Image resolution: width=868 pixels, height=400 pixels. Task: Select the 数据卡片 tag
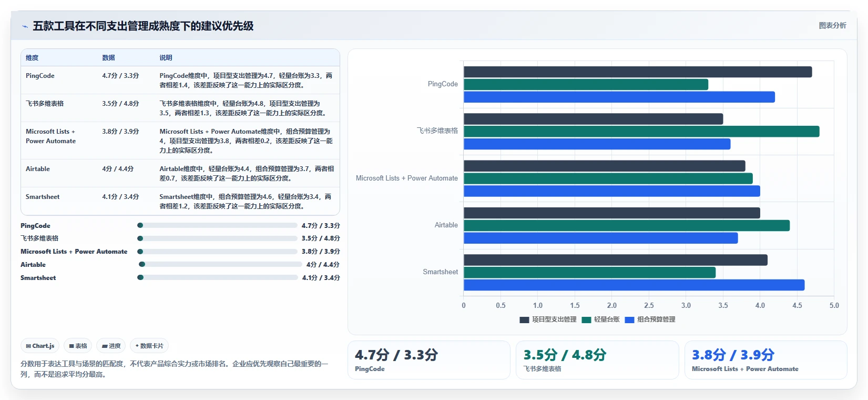coord(149,346)
